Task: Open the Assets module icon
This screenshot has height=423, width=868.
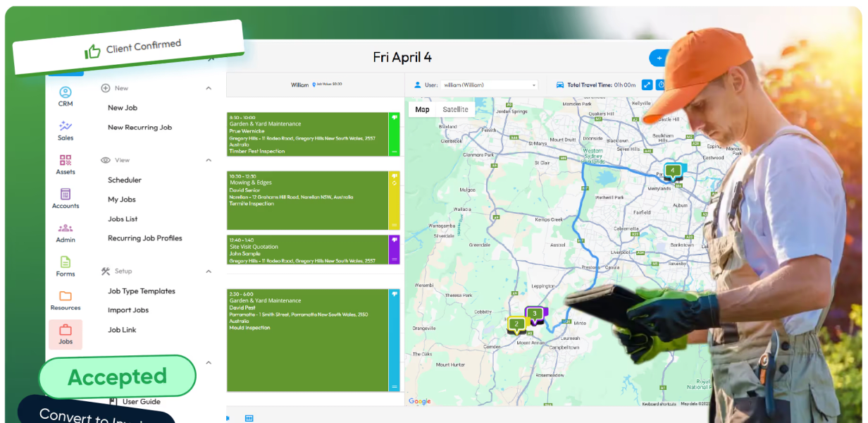Action: click(x=66, y=160)
